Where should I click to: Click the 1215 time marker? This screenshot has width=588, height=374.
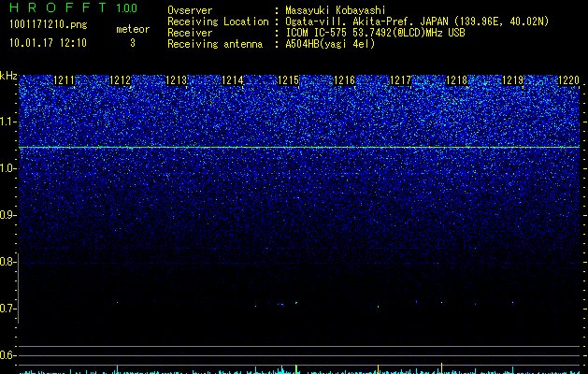288,80
